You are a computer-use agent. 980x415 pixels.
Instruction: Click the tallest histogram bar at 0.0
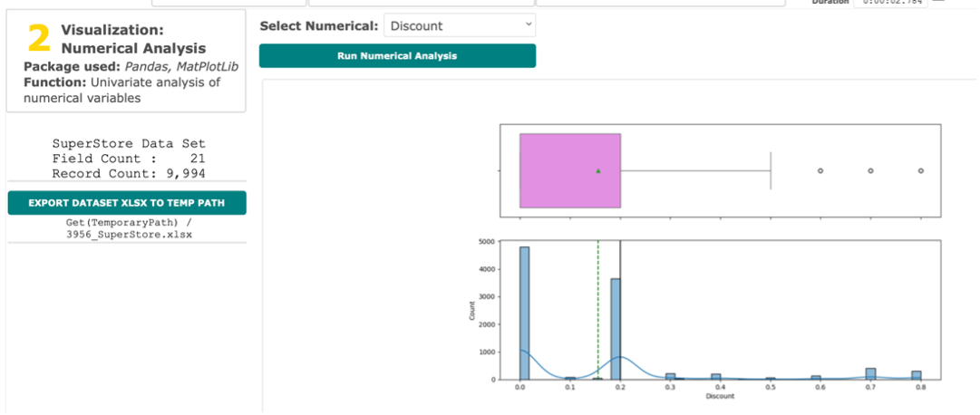tap(524, 313)
